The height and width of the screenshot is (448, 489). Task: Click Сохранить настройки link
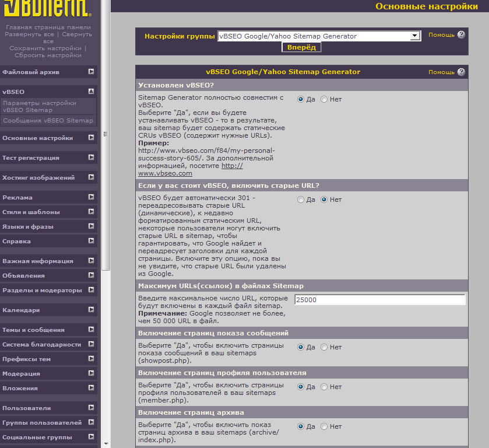point(45,48)
